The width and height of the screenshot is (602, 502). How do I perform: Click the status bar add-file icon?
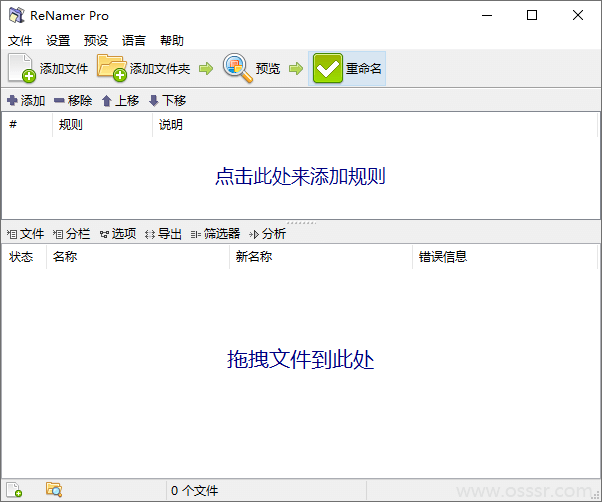14,490
